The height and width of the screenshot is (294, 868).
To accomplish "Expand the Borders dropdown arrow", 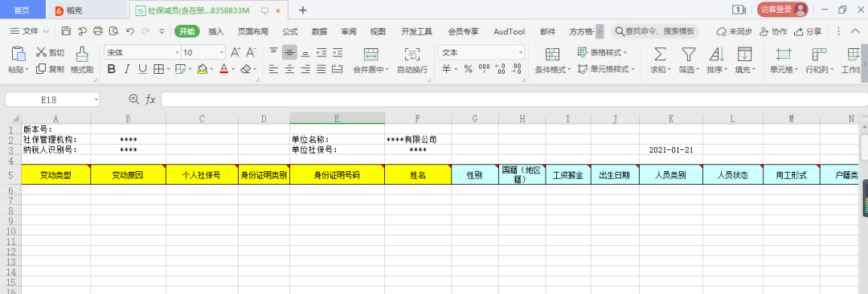I will pos(168,70).
